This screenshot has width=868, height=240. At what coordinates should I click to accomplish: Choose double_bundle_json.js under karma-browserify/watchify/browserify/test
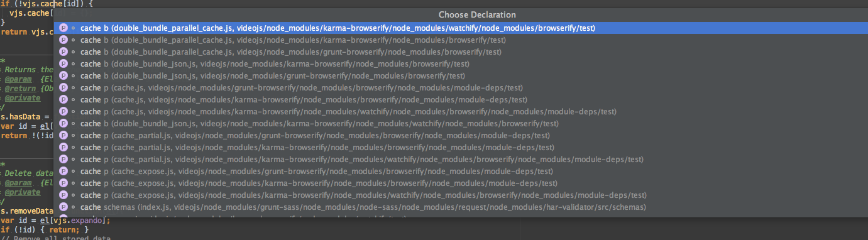point(460,123)
